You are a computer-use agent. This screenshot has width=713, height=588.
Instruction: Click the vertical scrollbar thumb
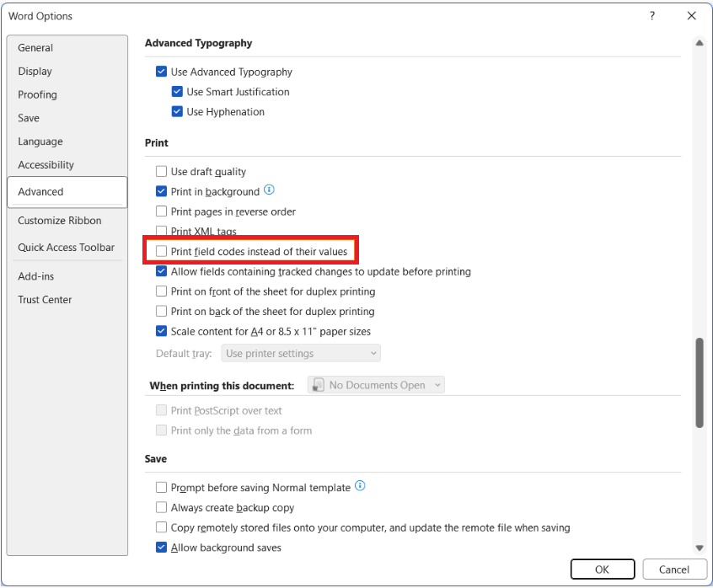click(700, 382)
